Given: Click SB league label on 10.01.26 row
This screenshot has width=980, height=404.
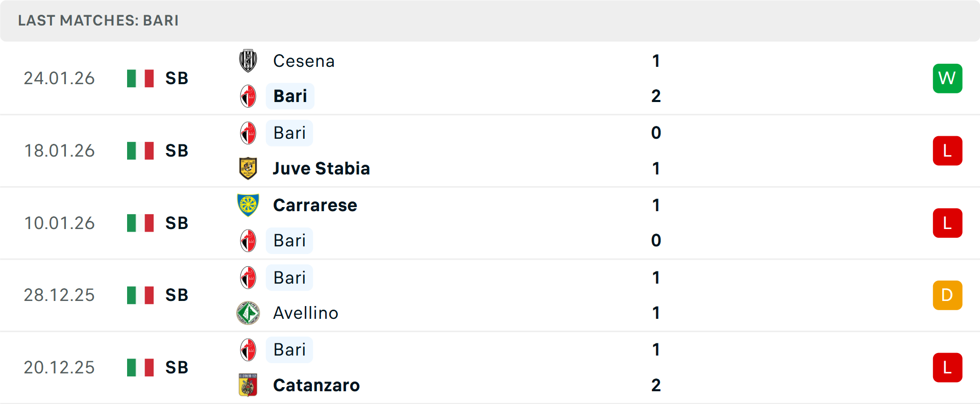Looking at the screenshot, I should [x=177, y=223].
